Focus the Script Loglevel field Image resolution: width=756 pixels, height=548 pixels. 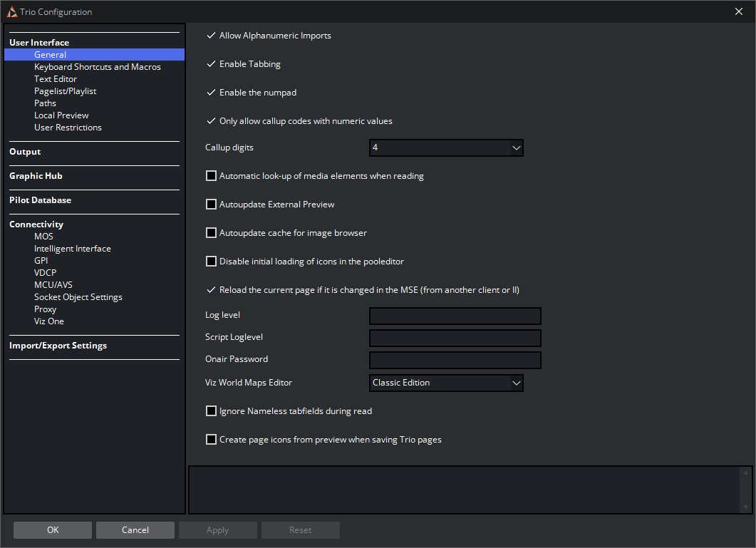[x=455, y=338]
